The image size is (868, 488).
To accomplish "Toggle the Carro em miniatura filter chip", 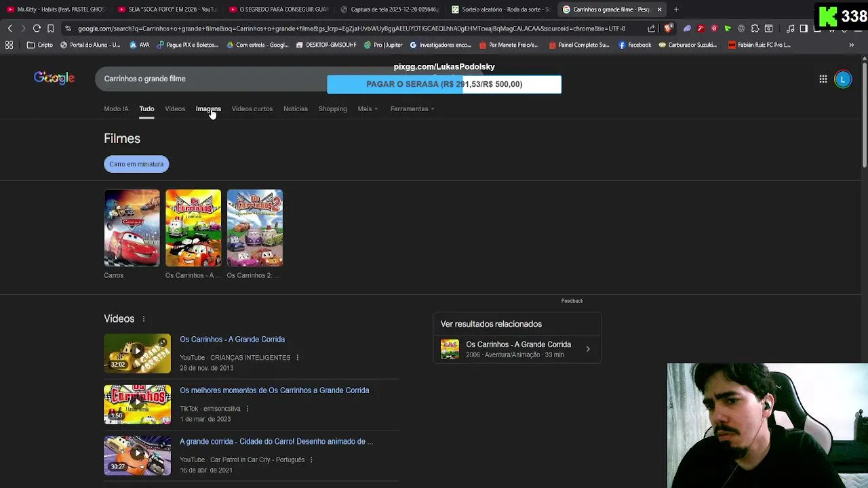I will pyautogui.click(x=136, y=164).
